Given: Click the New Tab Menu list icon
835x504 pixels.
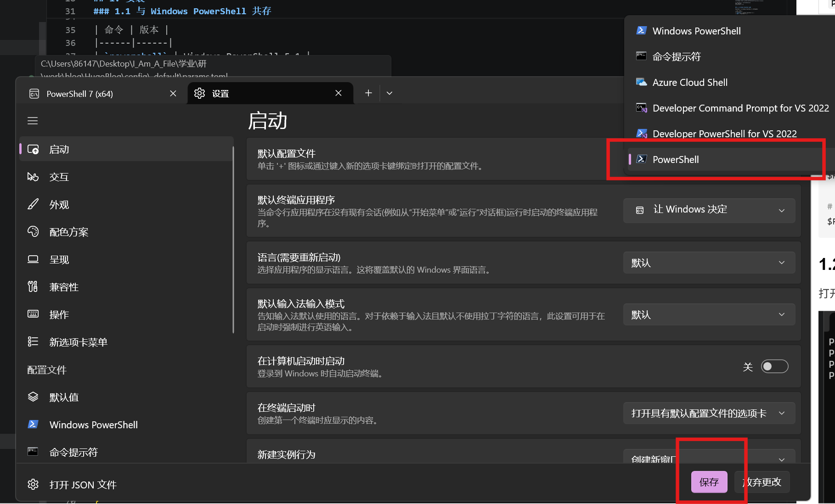Looking at the screenshot, I should pos(33,342).
